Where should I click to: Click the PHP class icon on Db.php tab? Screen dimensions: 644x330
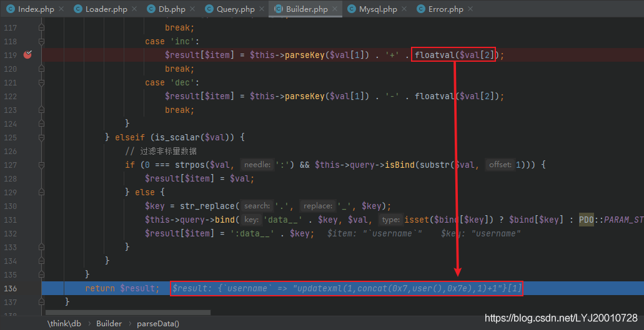coord(152,9)
